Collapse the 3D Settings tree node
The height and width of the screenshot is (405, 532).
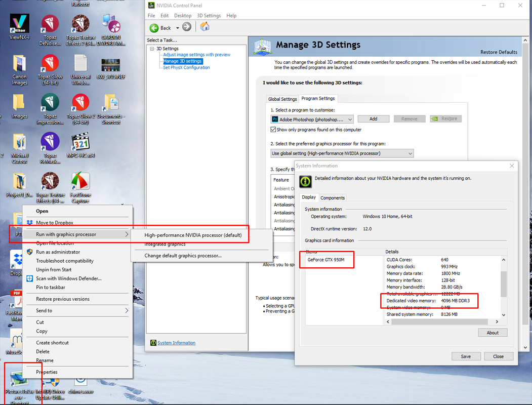point(152,49)
